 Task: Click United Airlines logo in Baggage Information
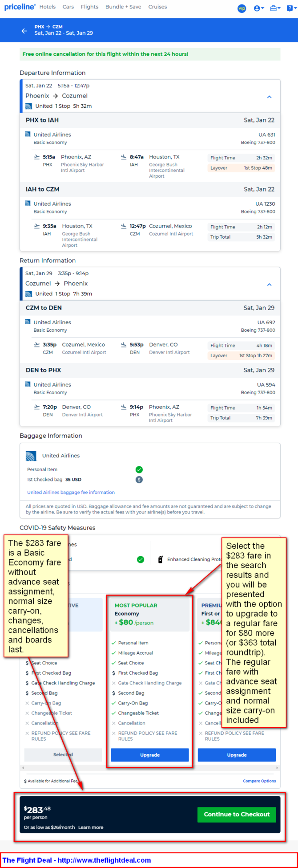31,456
